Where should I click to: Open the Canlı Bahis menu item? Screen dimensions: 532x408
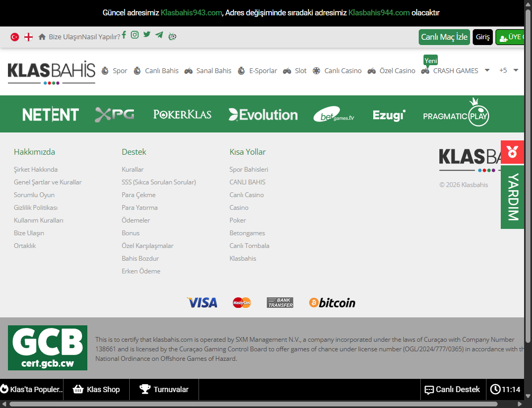tap(156, 70)
